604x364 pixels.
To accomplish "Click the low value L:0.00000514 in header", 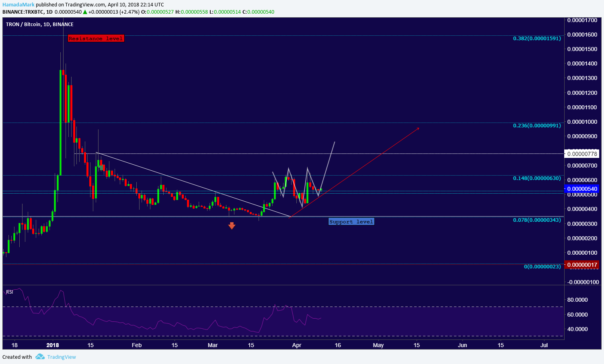I will (225, 12).
